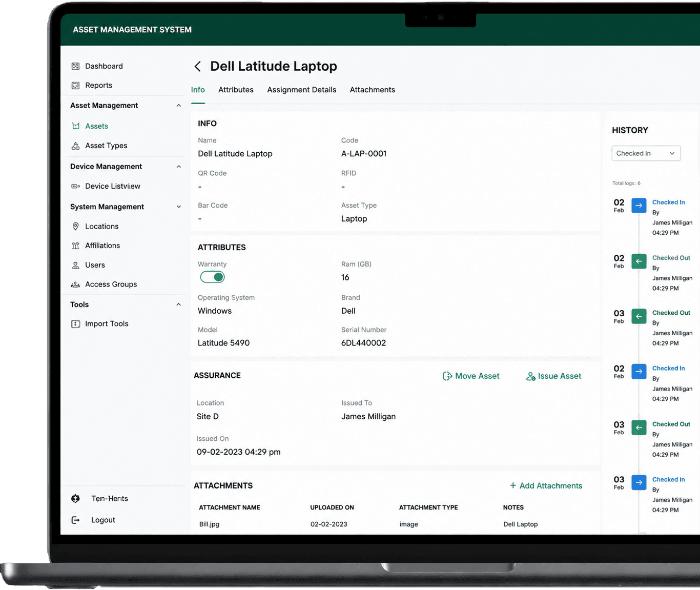Click the Asset Types icon
The width and height of the screenshot is (700, 590).
coord(75,146)
